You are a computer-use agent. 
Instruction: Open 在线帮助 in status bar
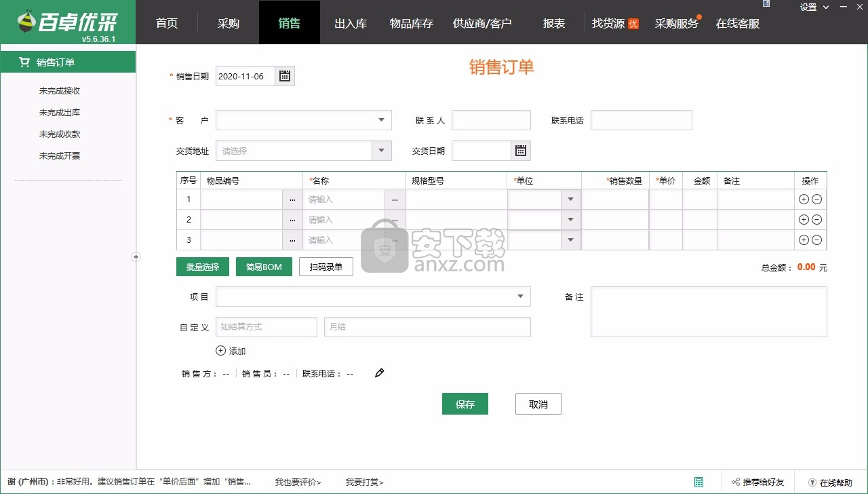[831, 482]
